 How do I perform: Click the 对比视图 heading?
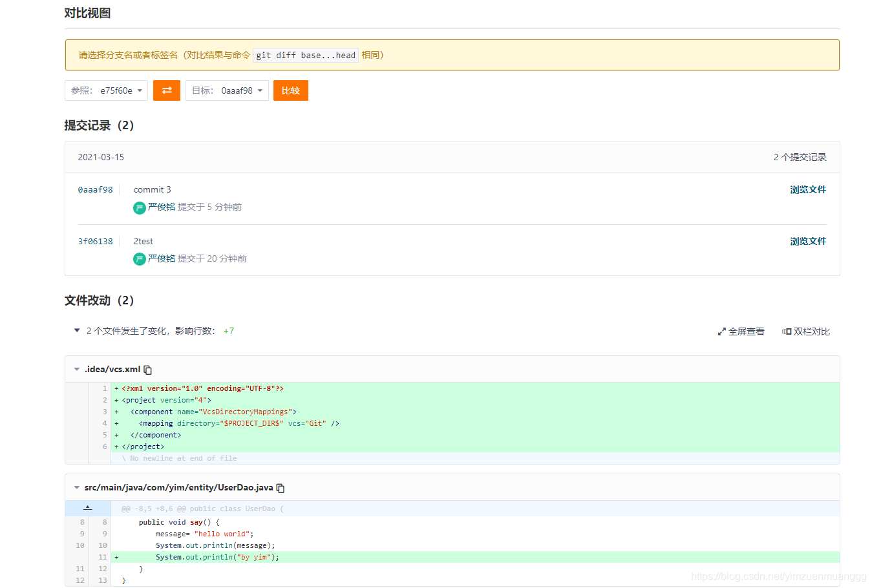(x=87, y=13)
